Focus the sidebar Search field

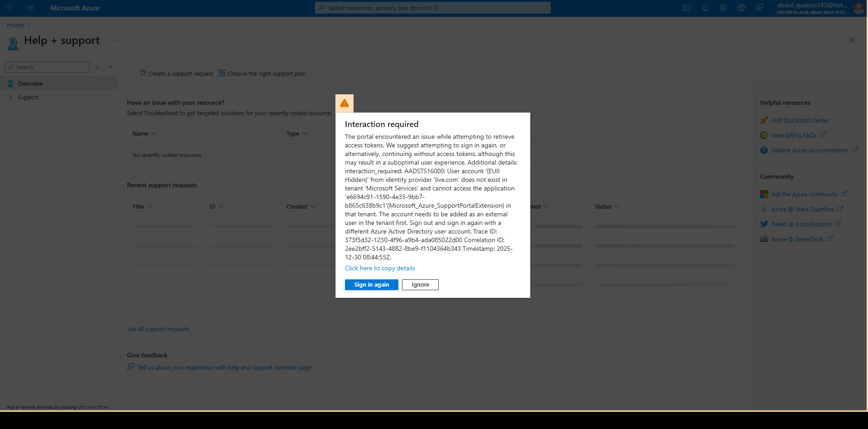pyautogui.click(x=47, y=67)
